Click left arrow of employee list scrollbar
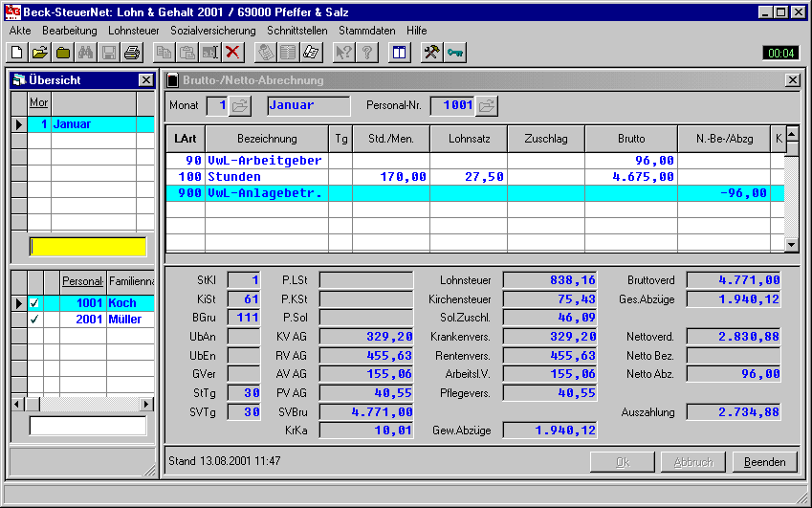812x508 pixels. click(17, 404)
